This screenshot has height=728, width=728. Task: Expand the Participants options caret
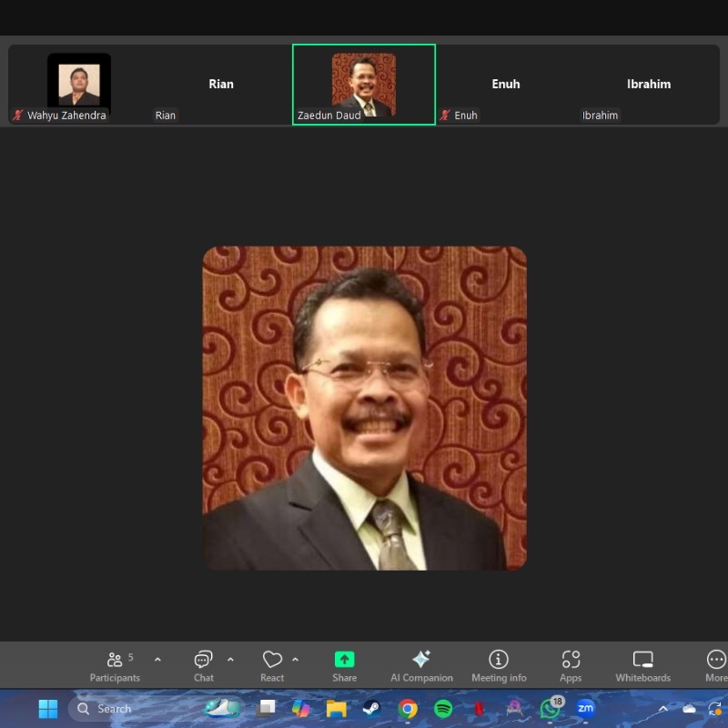click(157, 659)
